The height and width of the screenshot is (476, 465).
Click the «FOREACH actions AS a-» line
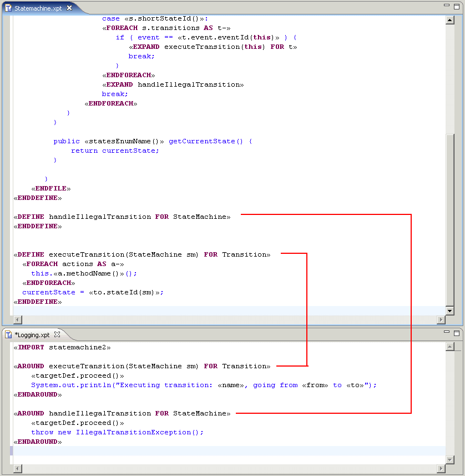(73, 264)
